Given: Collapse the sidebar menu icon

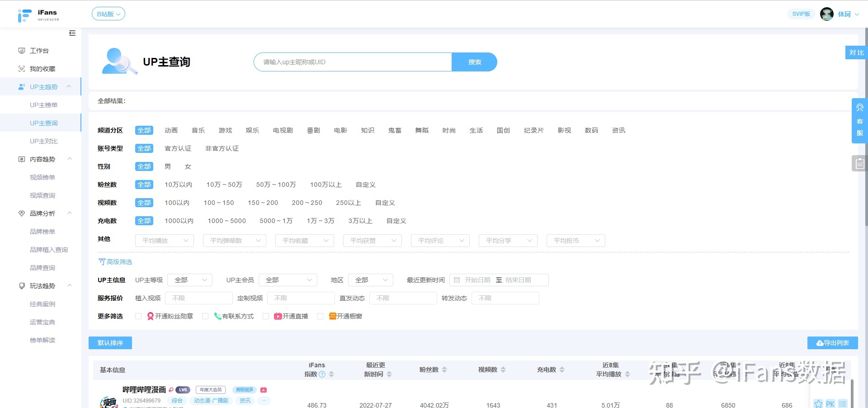Looking at the screenshot, I should [x=72, y=33].
